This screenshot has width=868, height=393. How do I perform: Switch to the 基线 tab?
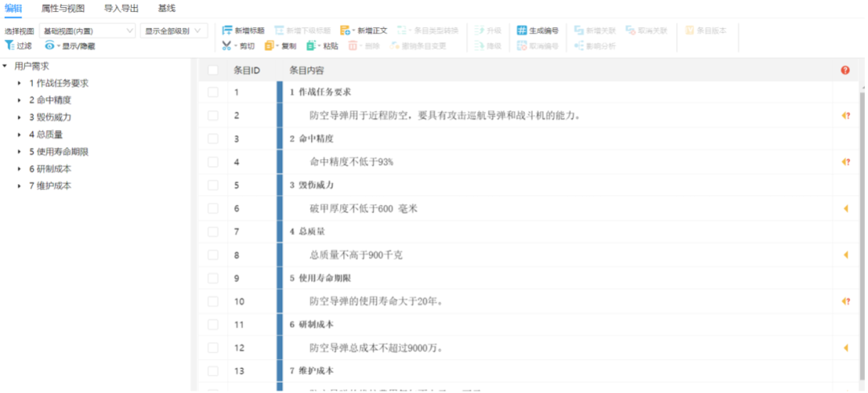[166, 8]
